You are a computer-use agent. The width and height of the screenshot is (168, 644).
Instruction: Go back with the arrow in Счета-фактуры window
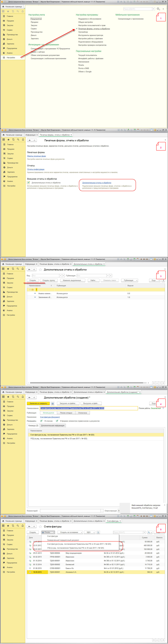coord(30,526)
